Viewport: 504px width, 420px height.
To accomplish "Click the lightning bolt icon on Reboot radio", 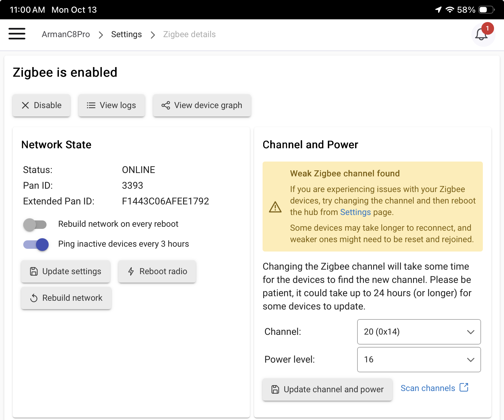I will click(x=131, y=271).
